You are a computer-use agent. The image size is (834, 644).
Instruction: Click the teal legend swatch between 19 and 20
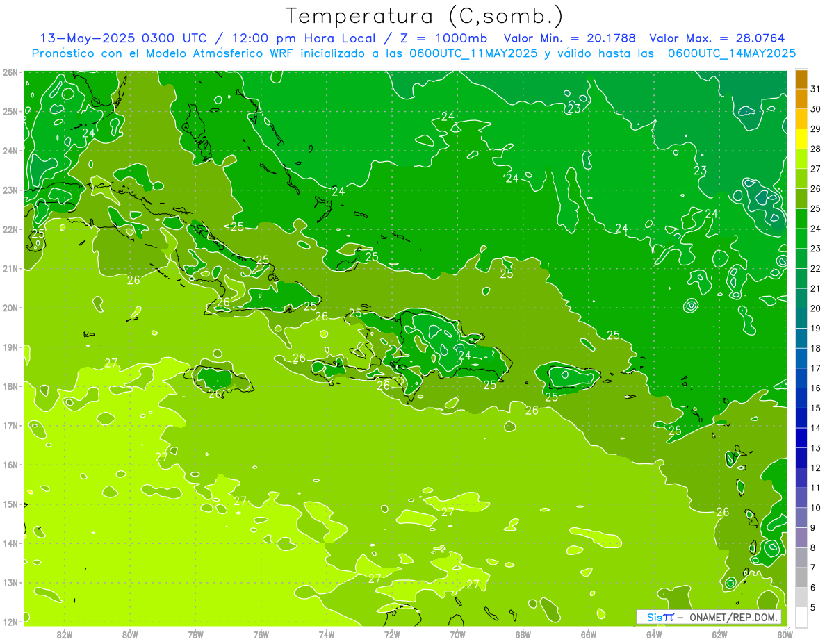[801, 319]
